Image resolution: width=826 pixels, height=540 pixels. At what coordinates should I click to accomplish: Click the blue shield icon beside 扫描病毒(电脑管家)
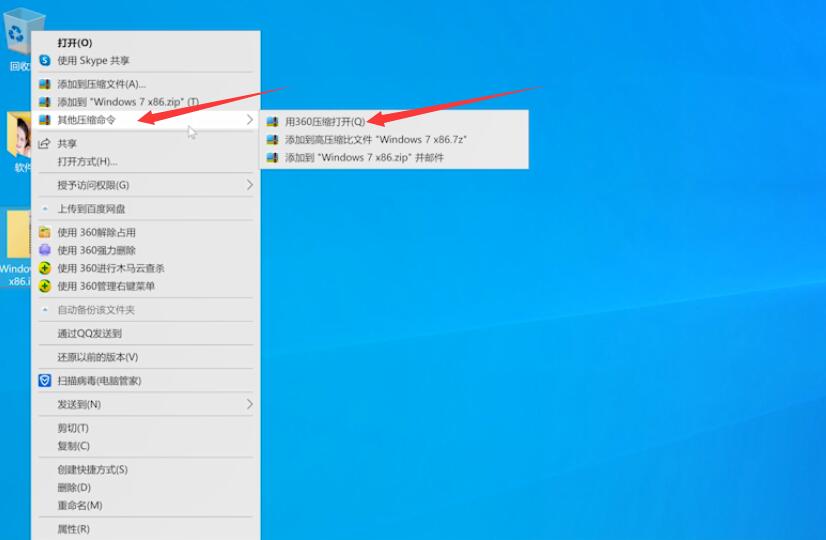click(45, 380)
